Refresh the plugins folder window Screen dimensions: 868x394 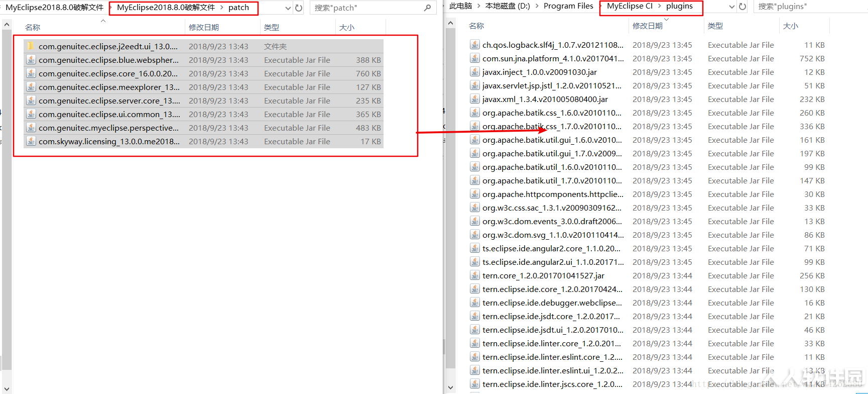pos(742,7)
